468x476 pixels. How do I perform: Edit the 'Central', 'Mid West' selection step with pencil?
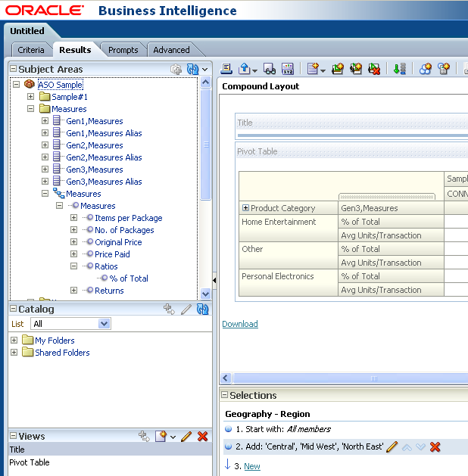[392, 446]
